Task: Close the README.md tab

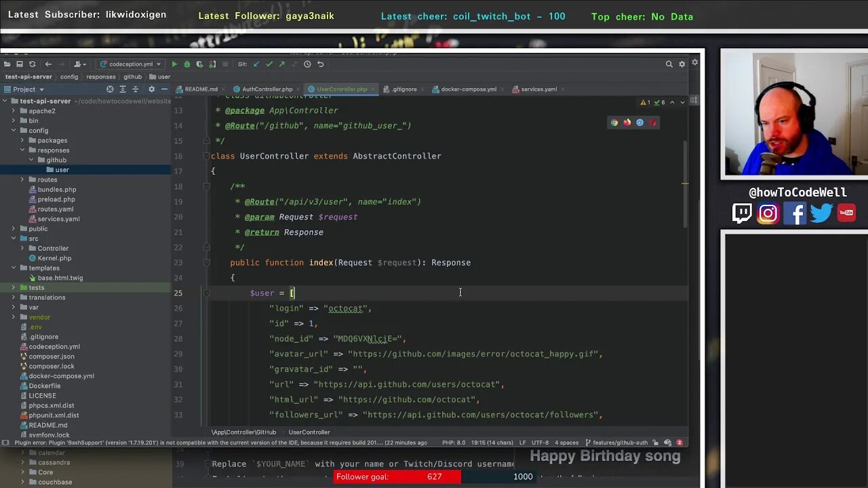Action: click(224, 89)
